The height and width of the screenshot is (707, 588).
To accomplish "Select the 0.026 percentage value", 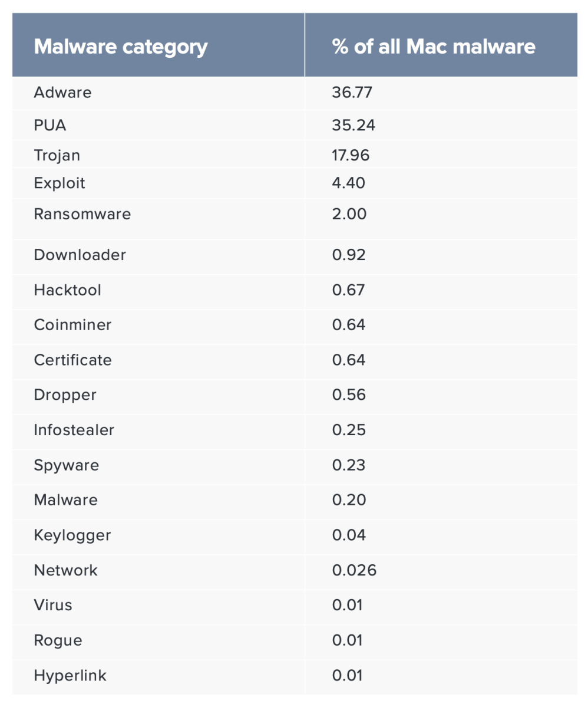I will [x=354, y=570].
